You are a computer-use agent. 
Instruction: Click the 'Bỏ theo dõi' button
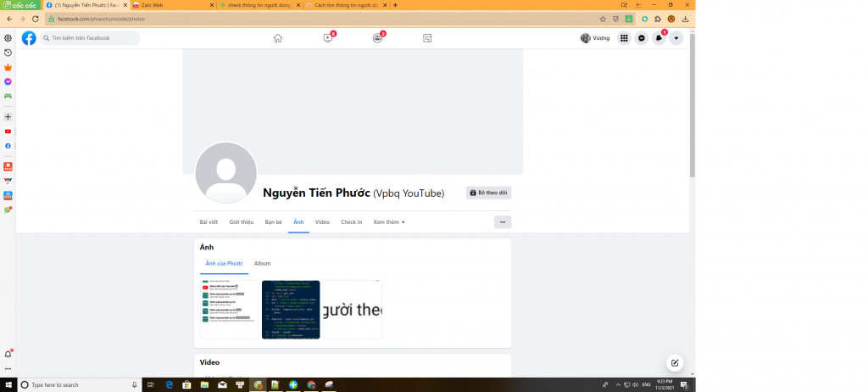pyautogui.click(x=489, y=193)
